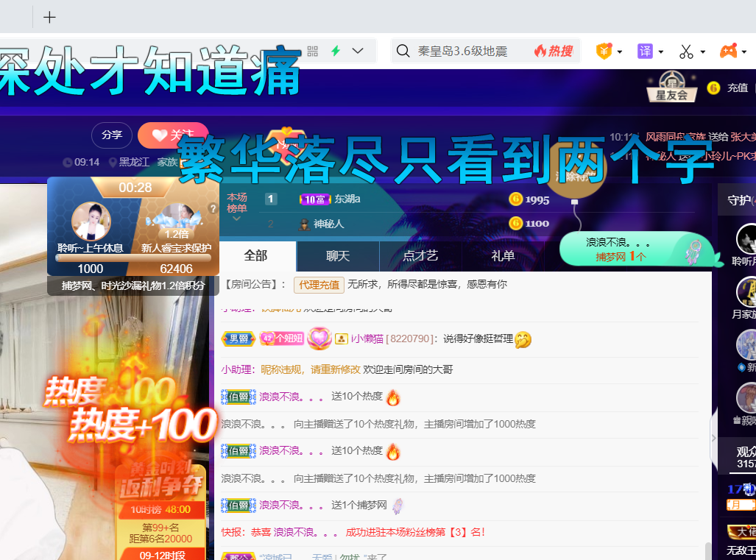The width and height of the screenshot is (756, 560).
Task: Click the 快报 fan ranking announcement line
Action: tap(353, 532)
